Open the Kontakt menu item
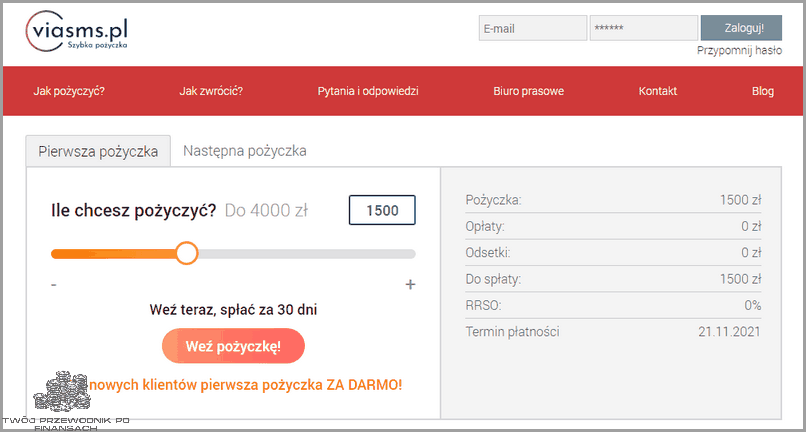Image resolution: width=806 pixels, height=432 pixels. [x=658, y=92]
